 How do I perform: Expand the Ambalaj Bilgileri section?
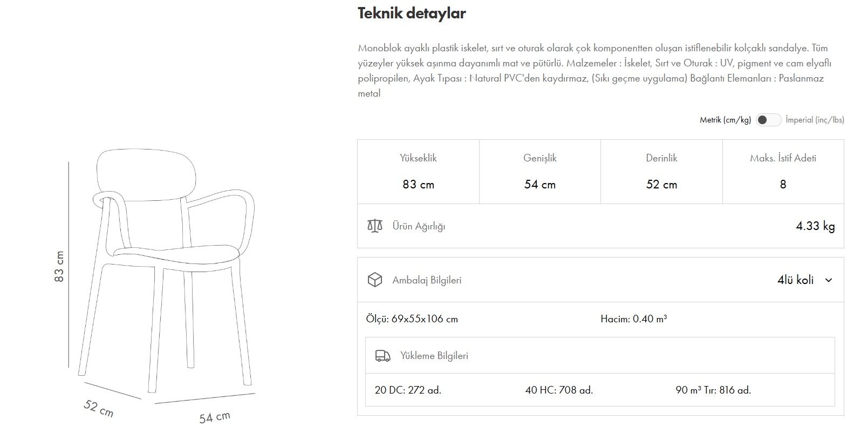point(600,280)
